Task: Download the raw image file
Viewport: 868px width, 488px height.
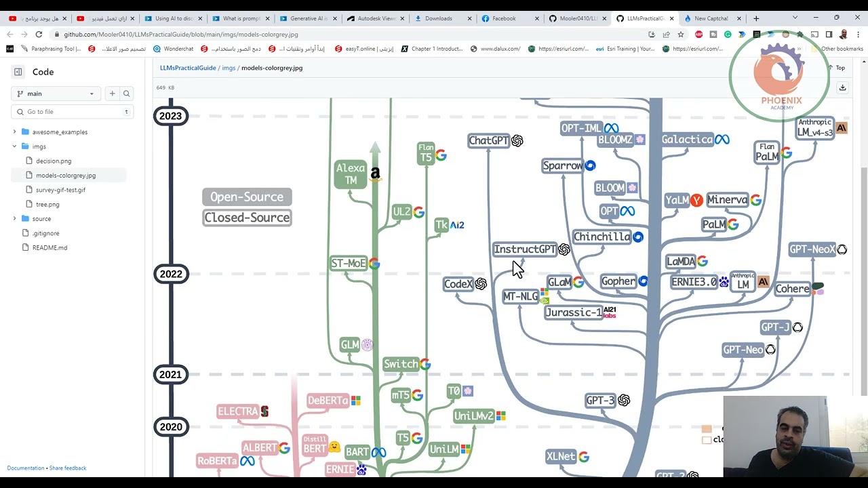Action: 842,87
